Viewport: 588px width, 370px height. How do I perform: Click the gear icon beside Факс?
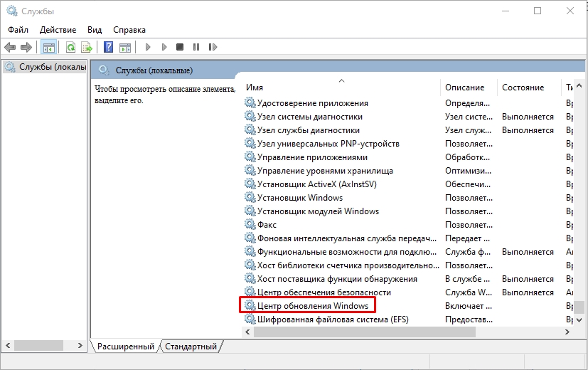(250, 224)
